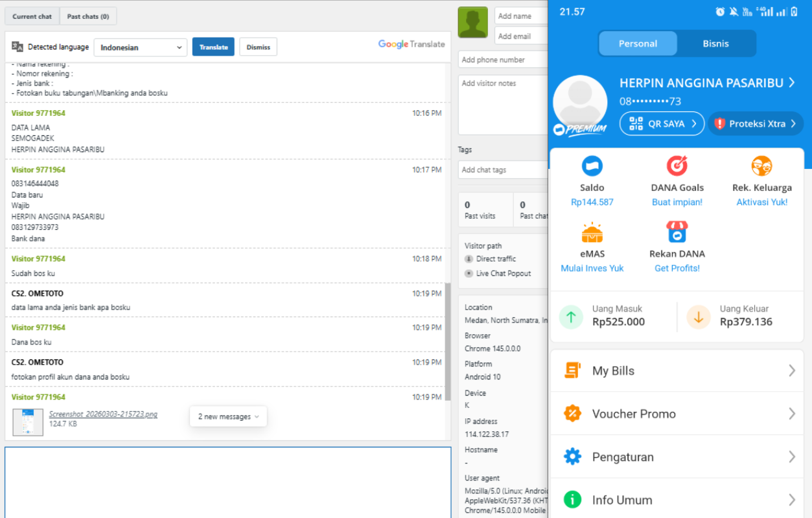The height and width of the screenshot is (518, 812).
Task: Expand the Pengaturan row chevron
Action: [x=792, y=456]
